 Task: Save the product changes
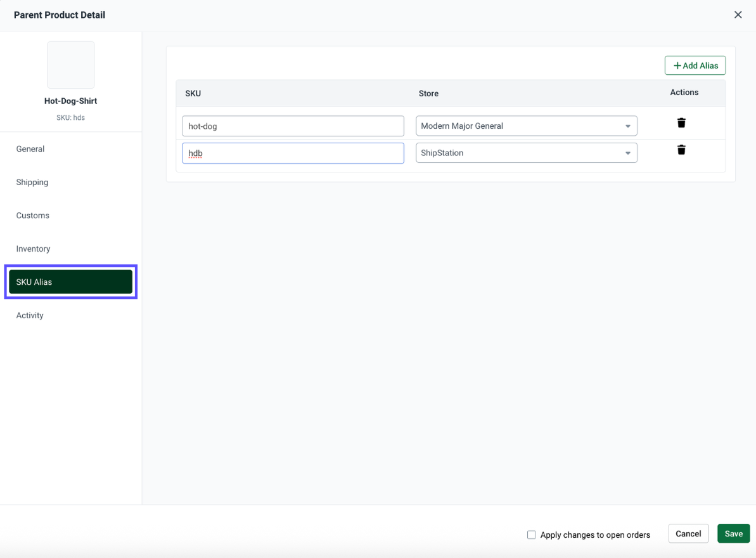[x=733, y=533]
